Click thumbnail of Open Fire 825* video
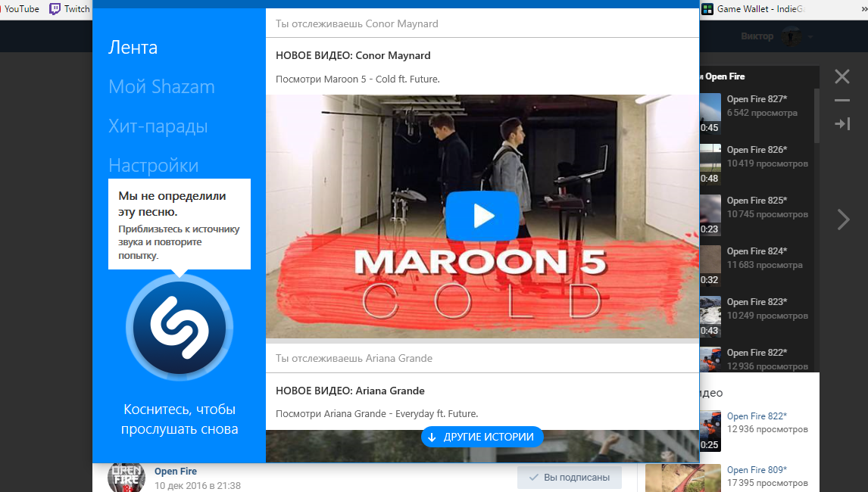The width and height of the screenshot is (868, 492). coord(710,215)
